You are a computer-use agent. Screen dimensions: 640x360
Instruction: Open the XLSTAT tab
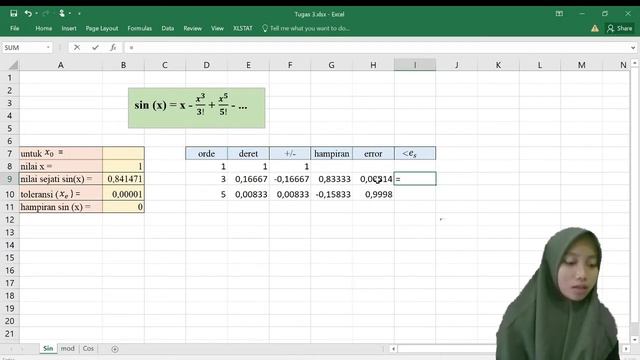(242, 28)
